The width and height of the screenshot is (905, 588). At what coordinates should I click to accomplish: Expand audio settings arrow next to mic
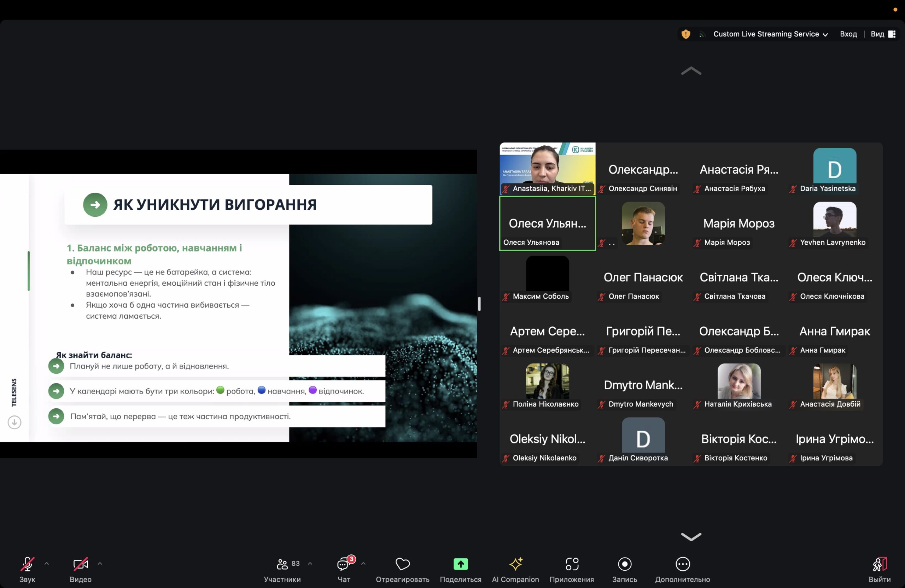tap(47, 563)
